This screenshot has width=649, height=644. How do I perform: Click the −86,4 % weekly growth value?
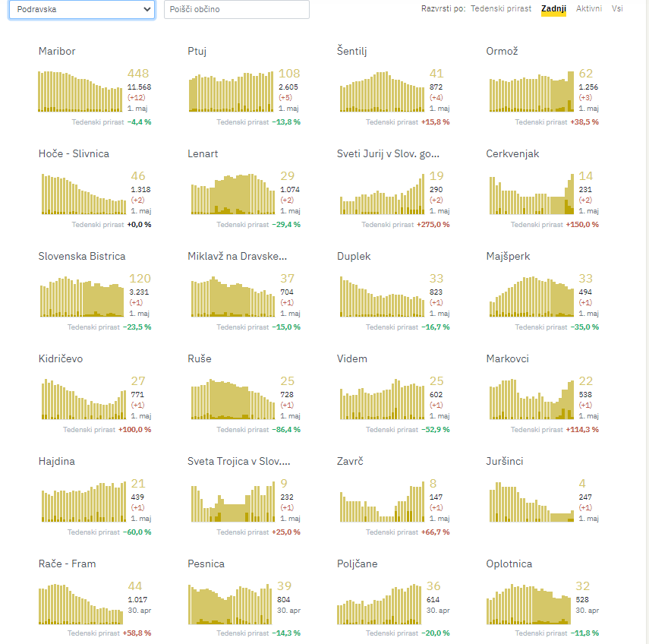[x=286, y=430]
